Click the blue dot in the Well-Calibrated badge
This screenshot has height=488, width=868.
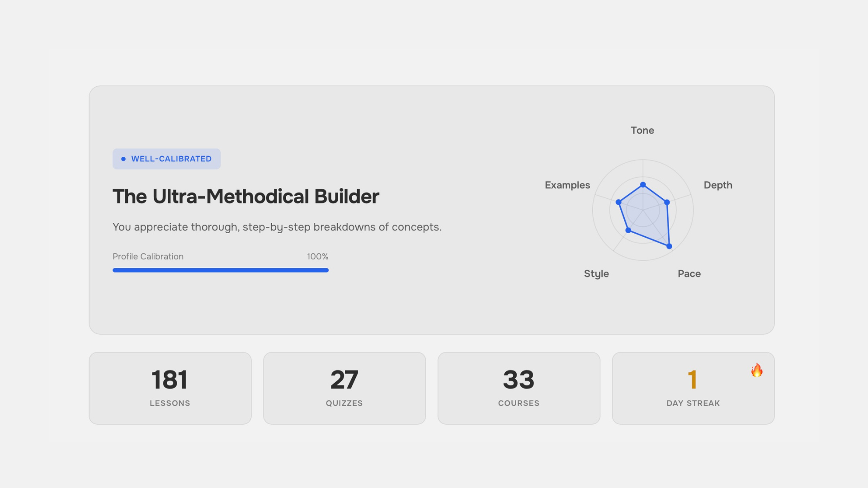coord(123,159)
